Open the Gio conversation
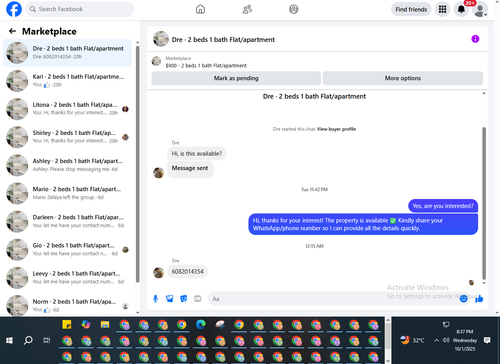 click(x=67, y=250)
